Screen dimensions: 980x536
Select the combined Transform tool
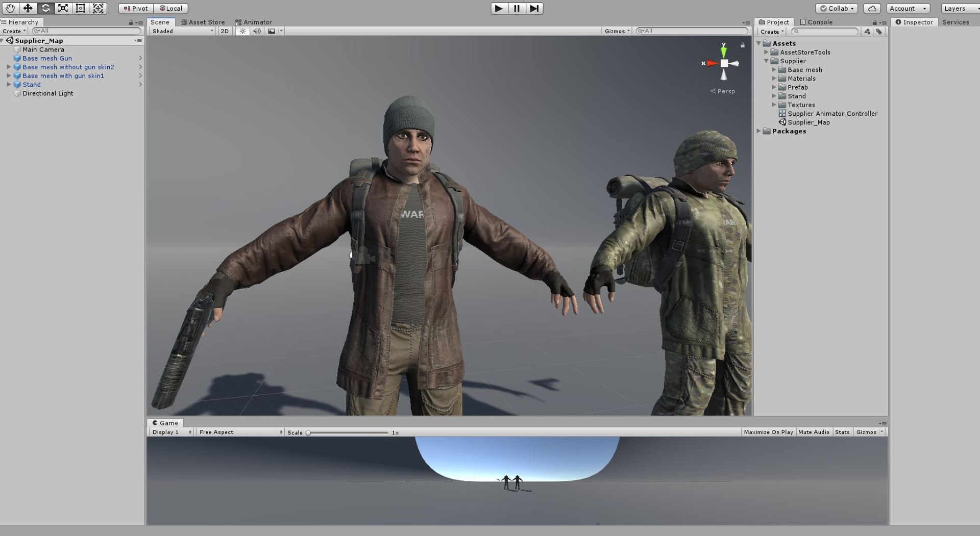tap(98, 8)
